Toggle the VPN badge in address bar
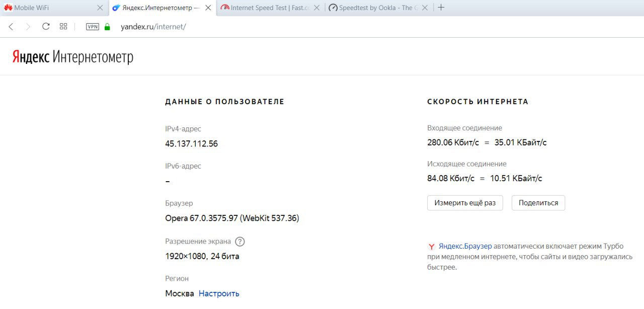This screenshot has height=309, width=644. tap(93, 27)
